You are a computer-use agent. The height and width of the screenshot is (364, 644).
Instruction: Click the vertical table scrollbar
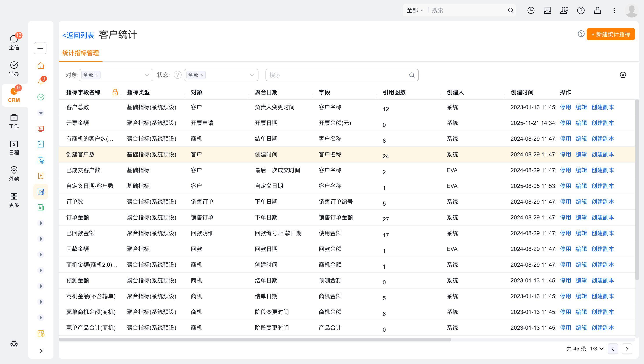click(637, 189)
